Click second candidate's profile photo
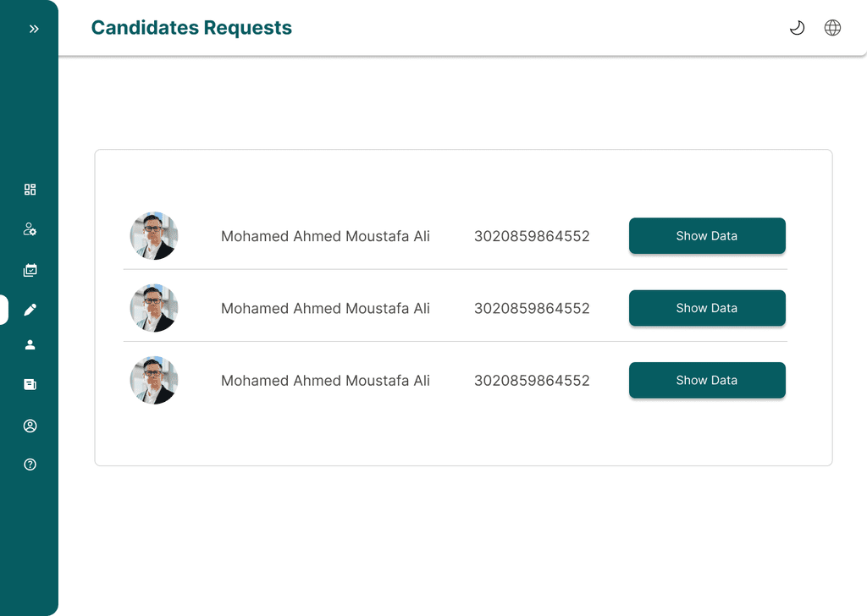Image resolution: width=867 pixels, height=616 pixels. tap(154, 308)
